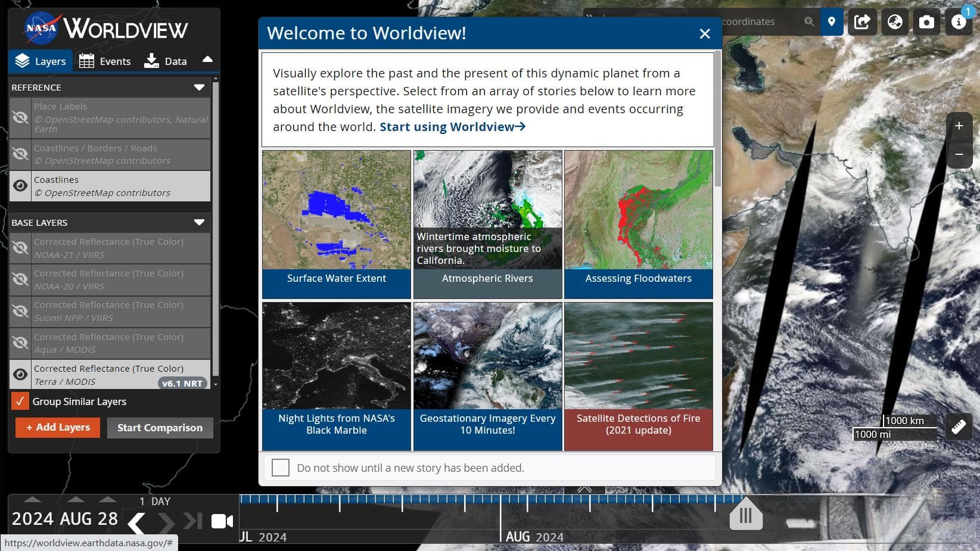Open Night Lights from NASA's Black Marble story
980x551 pixels.
click(337, 376)
